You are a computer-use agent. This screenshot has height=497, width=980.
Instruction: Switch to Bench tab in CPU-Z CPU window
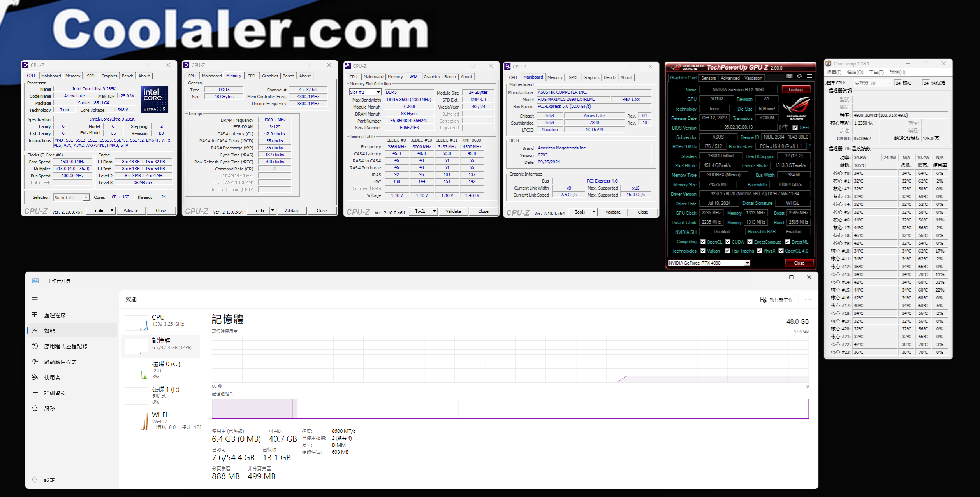pyautogui.click(x=128, y=76)
